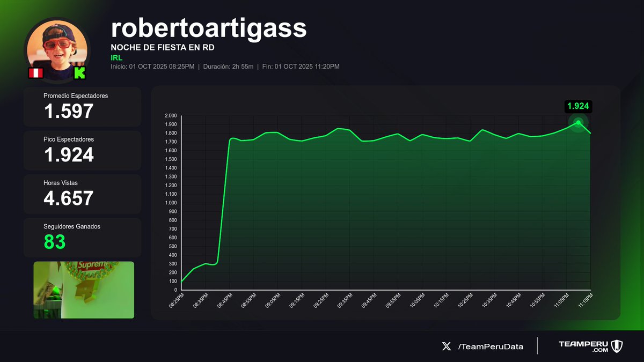Screen dimensions: 644x362
Task: Click the streamer profile avatar
Action: (x=57, y=49)
